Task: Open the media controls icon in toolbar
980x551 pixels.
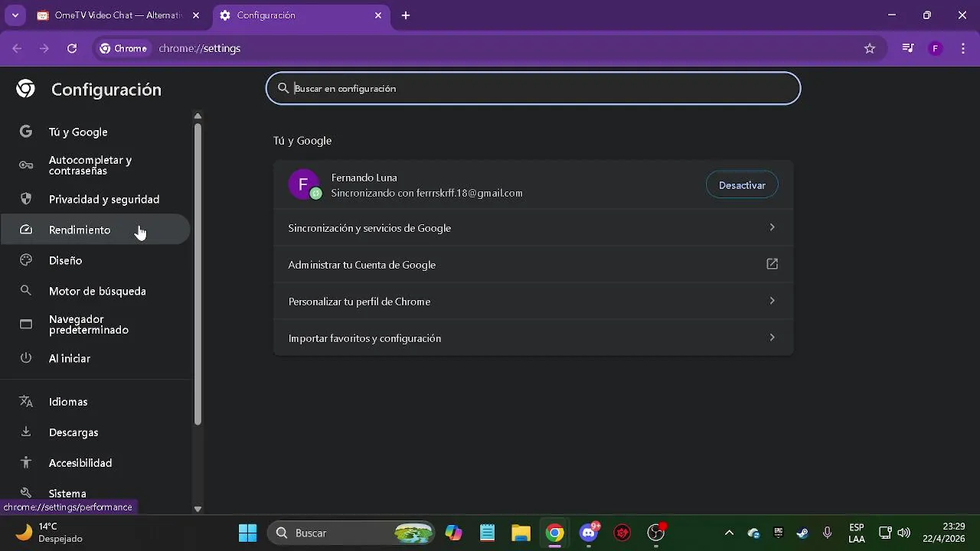Action: click(x=908, y=48)
